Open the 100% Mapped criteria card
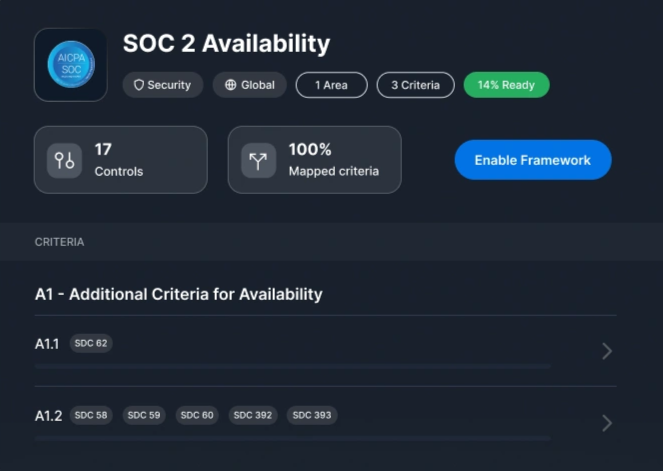Screen dimensions: 663x471 tap(315, 160)
